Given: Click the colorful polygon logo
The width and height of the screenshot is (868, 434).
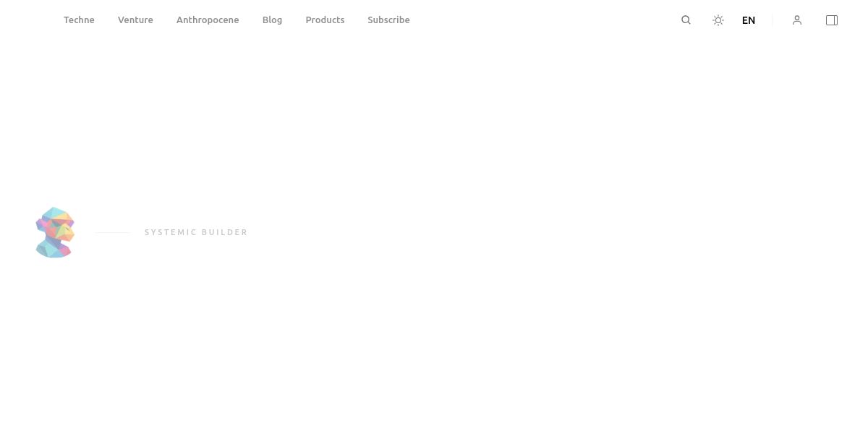Looking at the screenshot, I should coord(55,232).
